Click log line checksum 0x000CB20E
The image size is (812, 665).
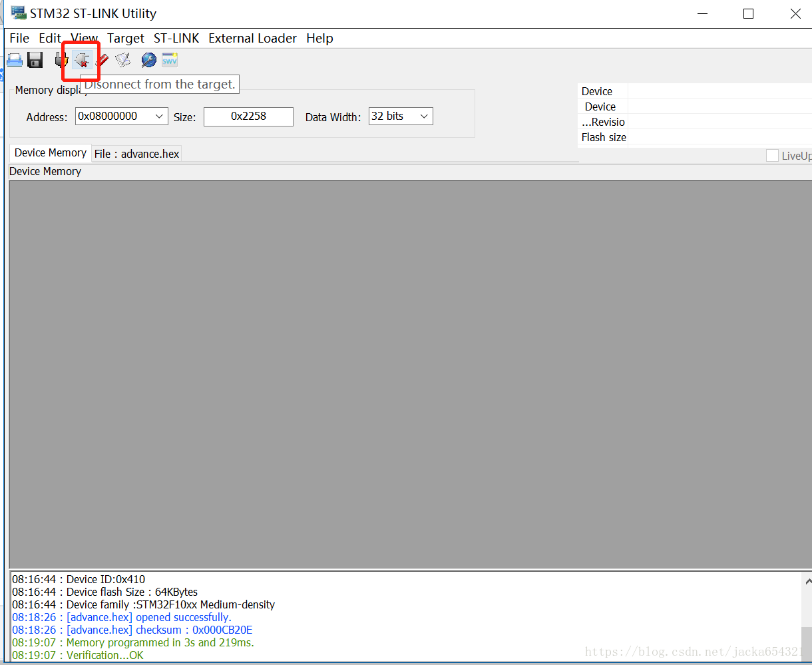pos(132,630)
